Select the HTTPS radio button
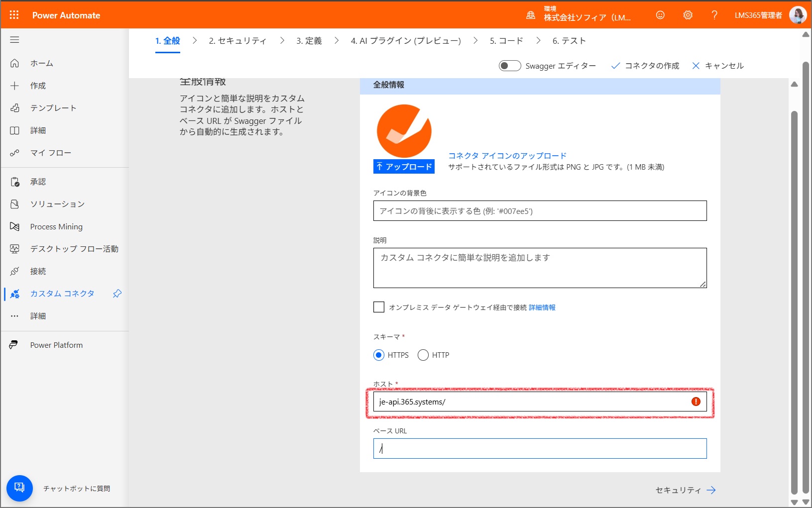Screen dimensions: 812x508 pyautogui.click(x=379, y=355)
